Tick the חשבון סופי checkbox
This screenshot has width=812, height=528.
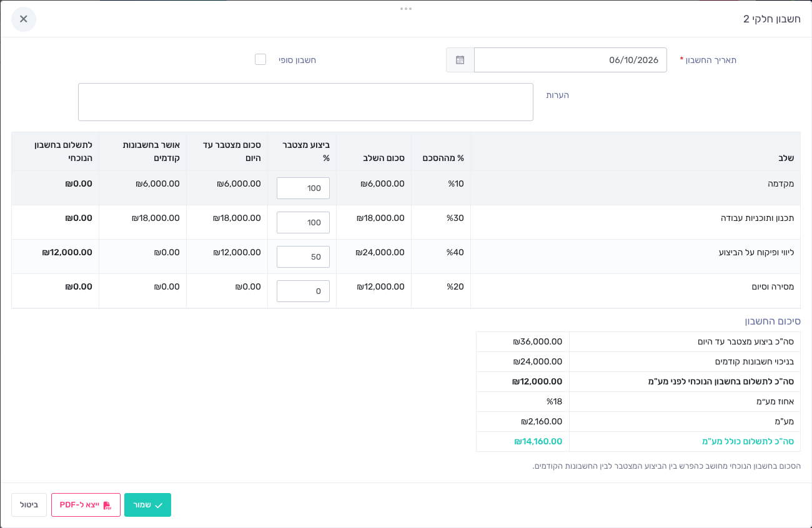tap(260, 59)
